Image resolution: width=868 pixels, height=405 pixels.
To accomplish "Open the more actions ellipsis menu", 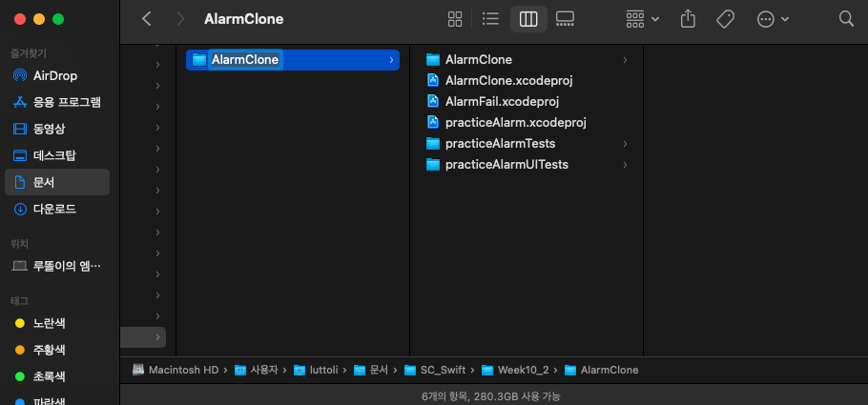I will pos(773,19).
